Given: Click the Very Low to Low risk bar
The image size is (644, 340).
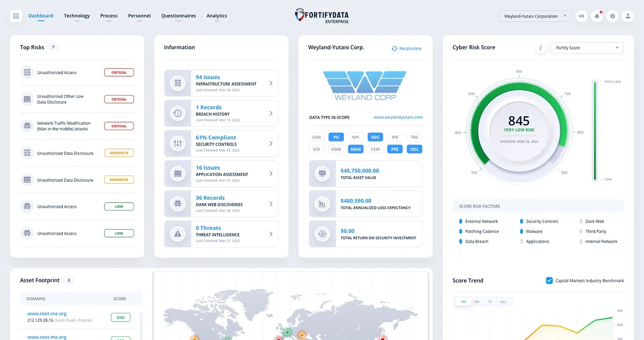Looking at the screenshot, I should coord(595,130).
